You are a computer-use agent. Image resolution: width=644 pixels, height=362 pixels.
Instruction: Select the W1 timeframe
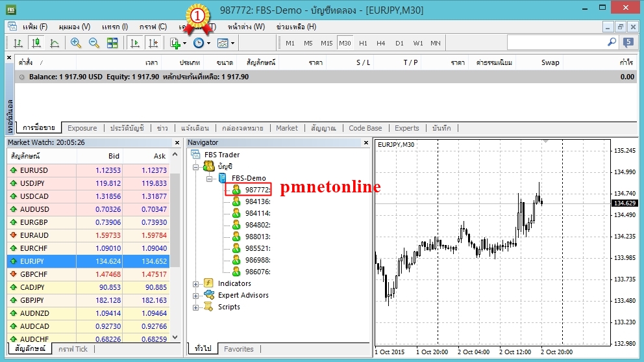[x=417, y=43]
